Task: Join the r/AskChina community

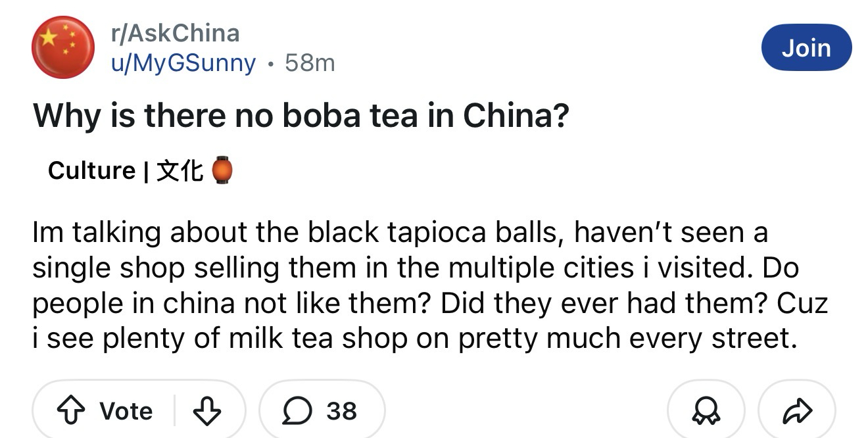Action: pyautogui.click(x=806, y=48)
